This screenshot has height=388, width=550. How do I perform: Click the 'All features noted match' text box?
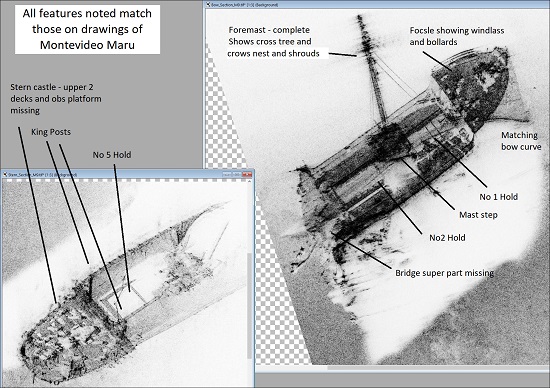pos(87,29)
